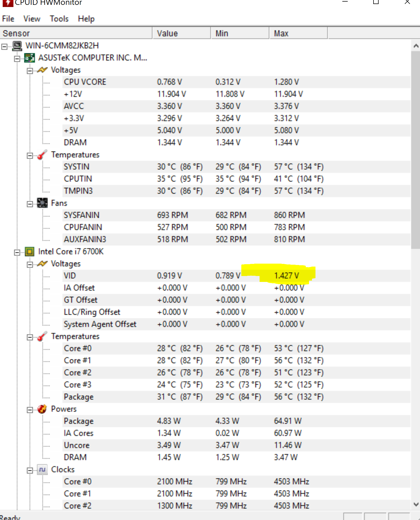
Task: Click the Sensor column header
Action: pos(76,33)
